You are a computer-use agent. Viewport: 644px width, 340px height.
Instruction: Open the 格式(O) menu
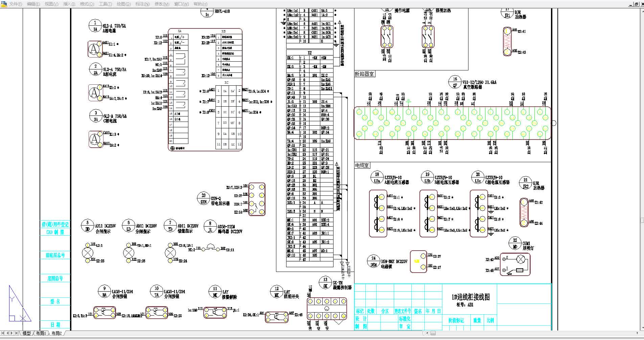pyautogui.click(x=87, y=4)
